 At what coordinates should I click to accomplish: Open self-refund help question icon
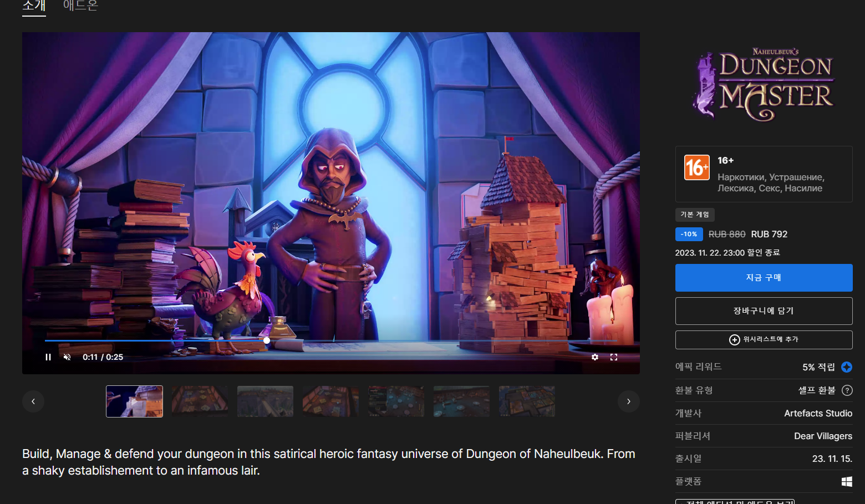click(x=847, y=390)
